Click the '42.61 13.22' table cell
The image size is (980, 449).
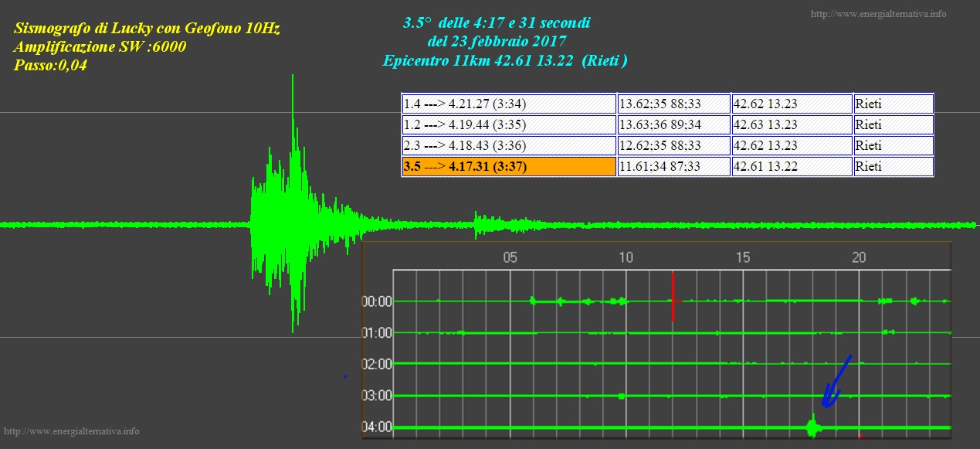(792, 166)
